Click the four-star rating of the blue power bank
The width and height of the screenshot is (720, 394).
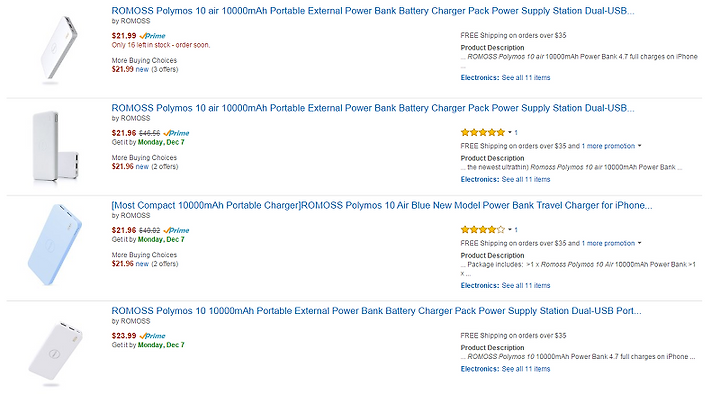pos(483,230)
